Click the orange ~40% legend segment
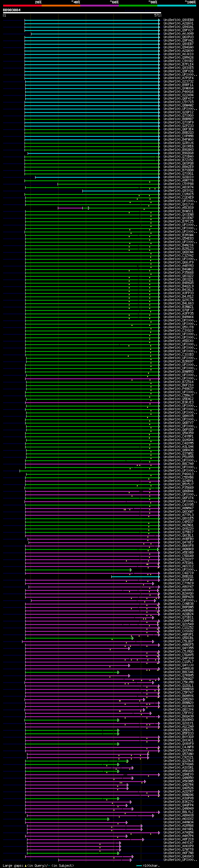Screen dimensions: 199x868 click(x=61, y=5)
